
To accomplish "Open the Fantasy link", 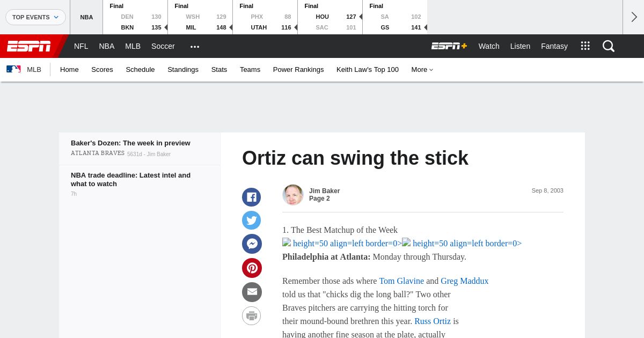I will 554,46.
